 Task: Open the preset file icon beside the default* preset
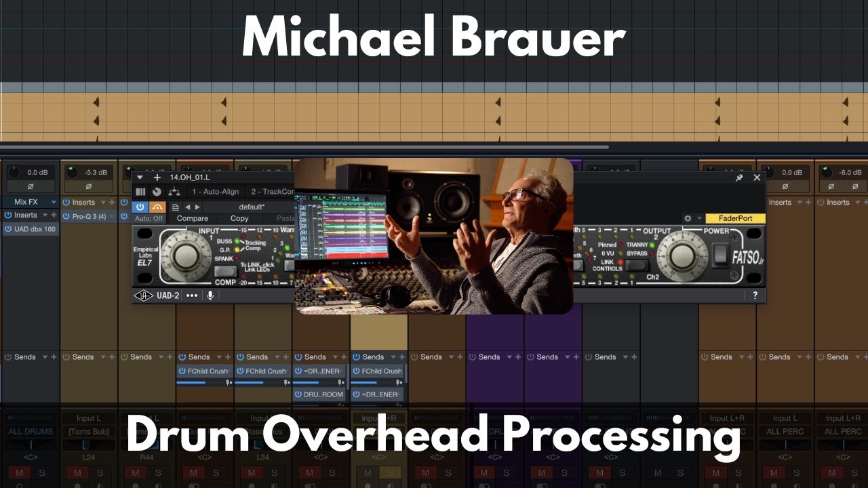(x=176, y=207)
